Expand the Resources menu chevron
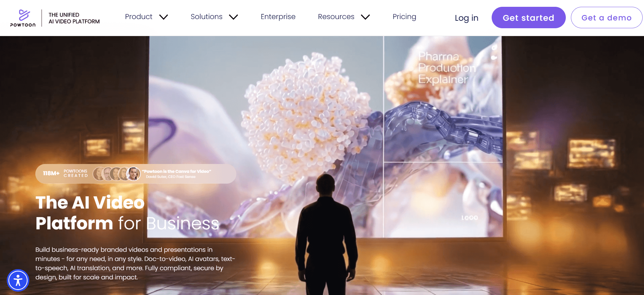 pos(365,17)
